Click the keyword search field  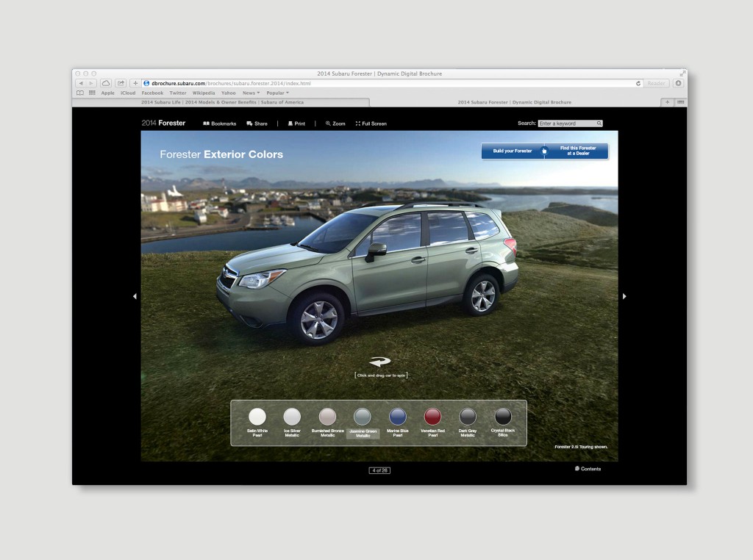pyautogui.click(x=570, y=123)
